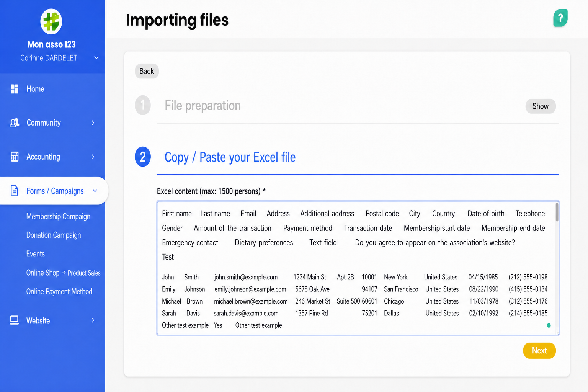
Task: Expand the Community submenu chevron
Action: tap(93, 122)
